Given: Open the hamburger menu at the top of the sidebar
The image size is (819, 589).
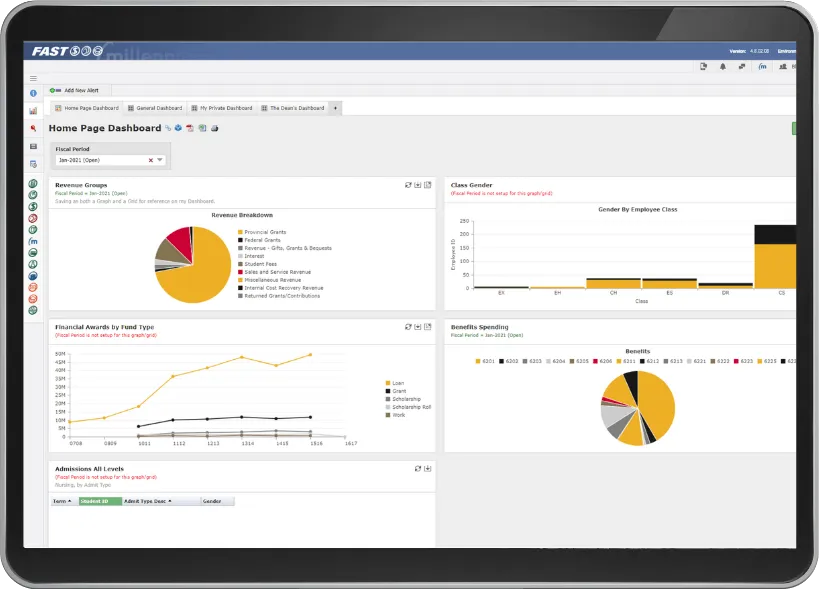Looking at the screenshot, I should tap(31, 78).
